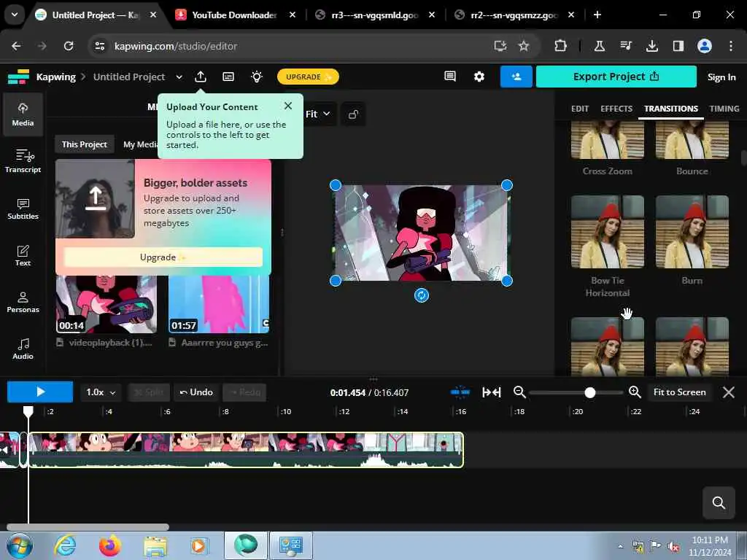Switch to the EDIT tab
The width and height of the screenshot is (747, 560).
[580, 109]
